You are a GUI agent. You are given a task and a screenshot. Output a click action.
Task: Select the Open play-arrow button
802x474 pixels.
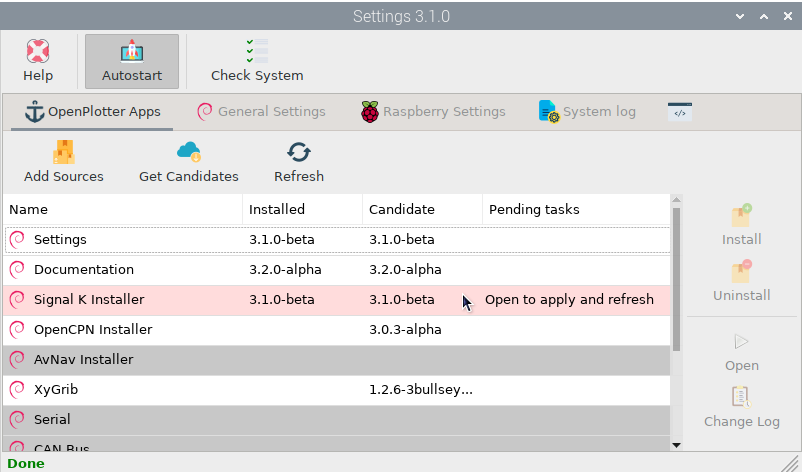[x=741, y=352]
